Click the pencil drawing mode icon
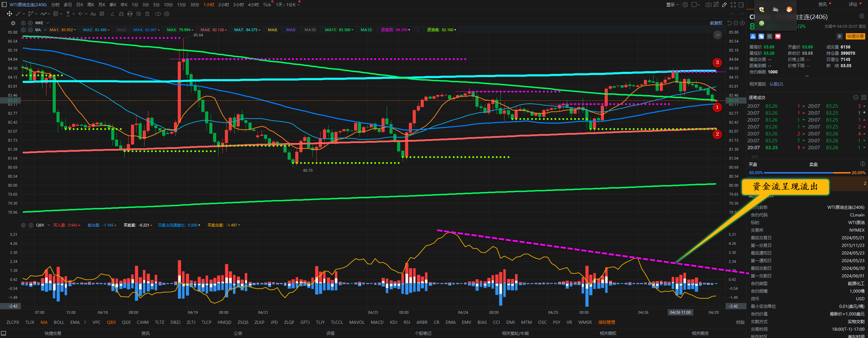This screenshot has width=868, height=338. click(724, 5)
